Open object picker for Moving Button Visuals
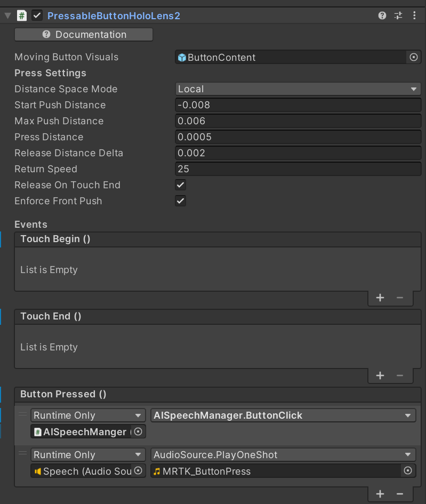The width and height of the screenshot is (426, 504). tap(414, 57)
